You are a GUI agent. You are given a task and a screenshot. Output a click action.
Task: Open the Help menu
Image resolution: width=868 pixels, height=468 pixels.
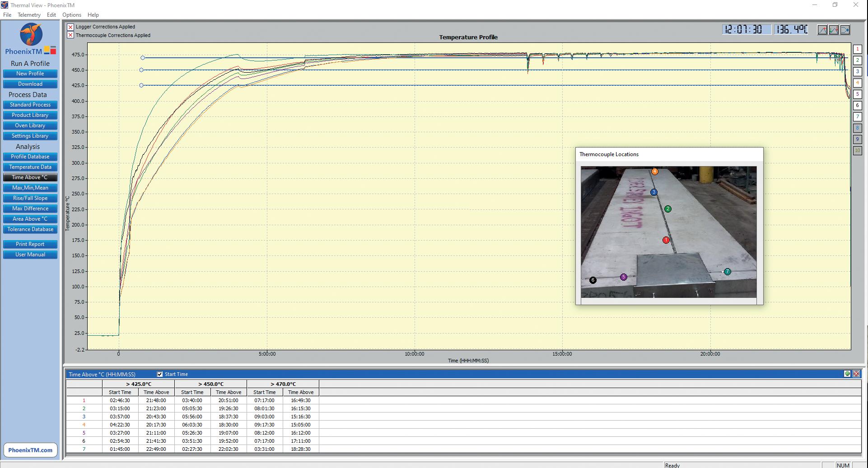click(93, 15)
